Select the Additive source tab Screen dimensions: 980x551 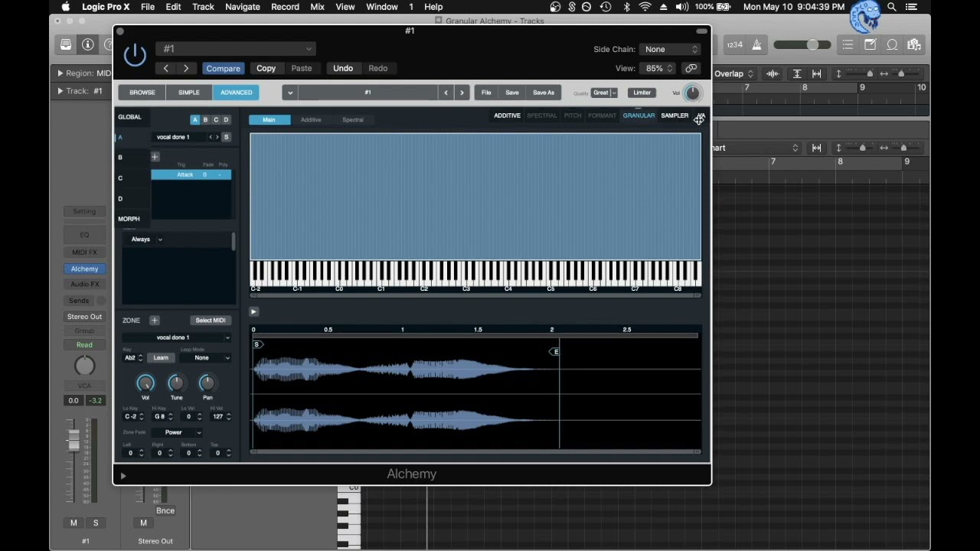tap(311, 119)
